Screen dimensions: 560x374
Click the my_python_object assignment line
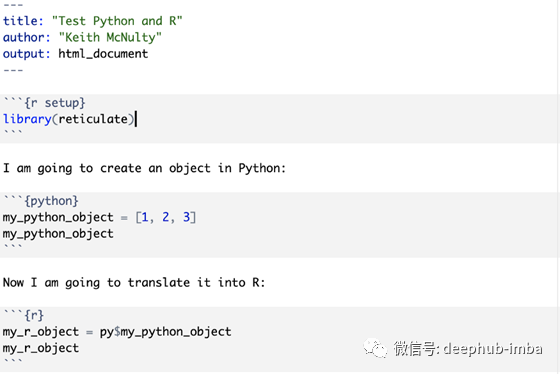(99, 217)
